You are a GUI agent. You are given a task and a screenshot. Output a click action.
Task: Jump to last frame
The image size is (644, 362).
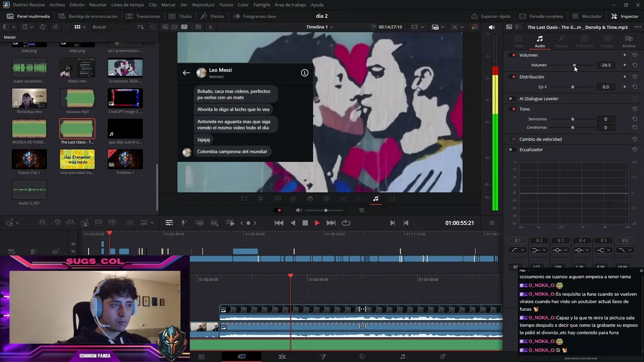click(331, 223)
